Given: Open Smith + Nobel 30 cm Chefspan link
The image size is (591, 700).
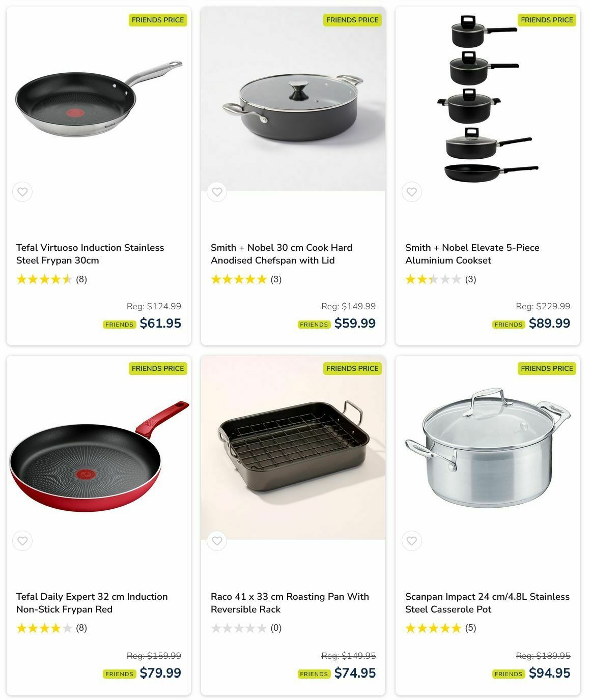Looking at the screenshot, I should point(282,254).
